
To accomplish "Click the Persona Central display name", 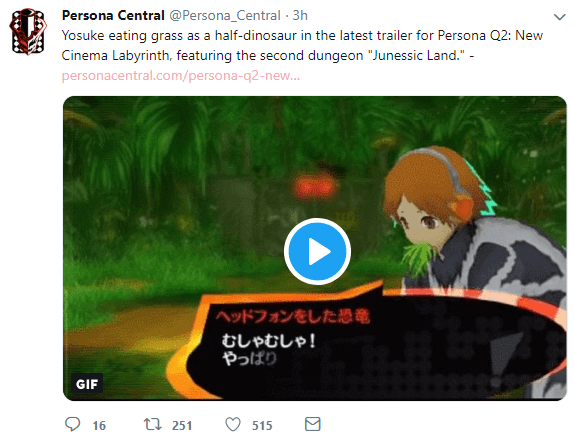I will tap(113, 15).
